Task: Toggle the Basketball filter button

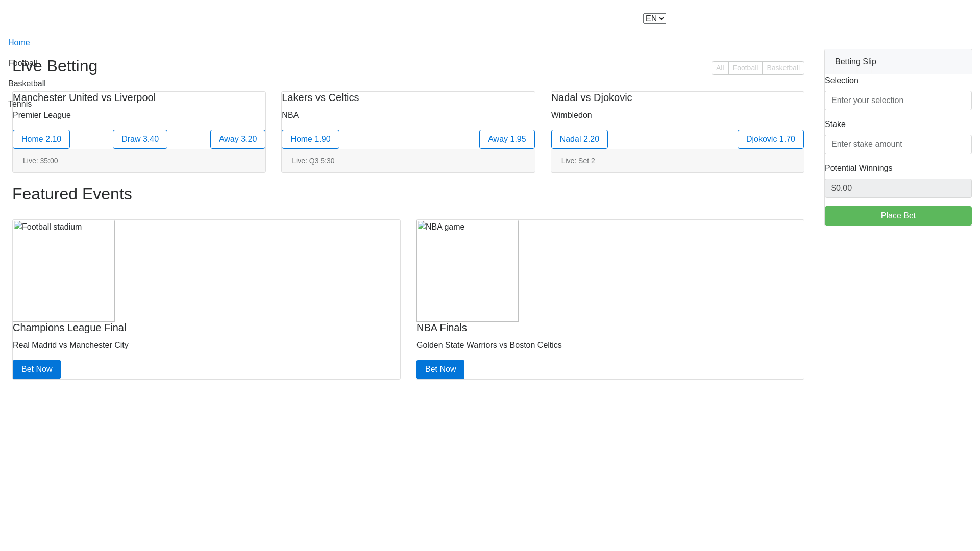Action: (783, 68)
